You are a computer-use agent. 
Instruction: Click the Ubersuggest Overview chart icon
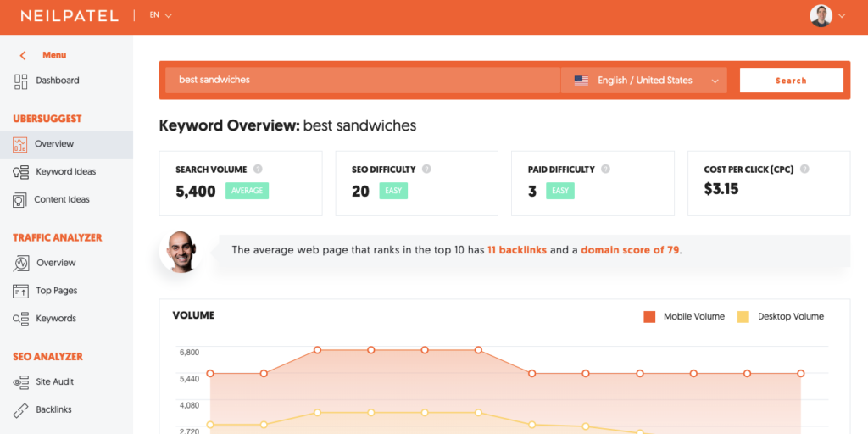[20, 144]
